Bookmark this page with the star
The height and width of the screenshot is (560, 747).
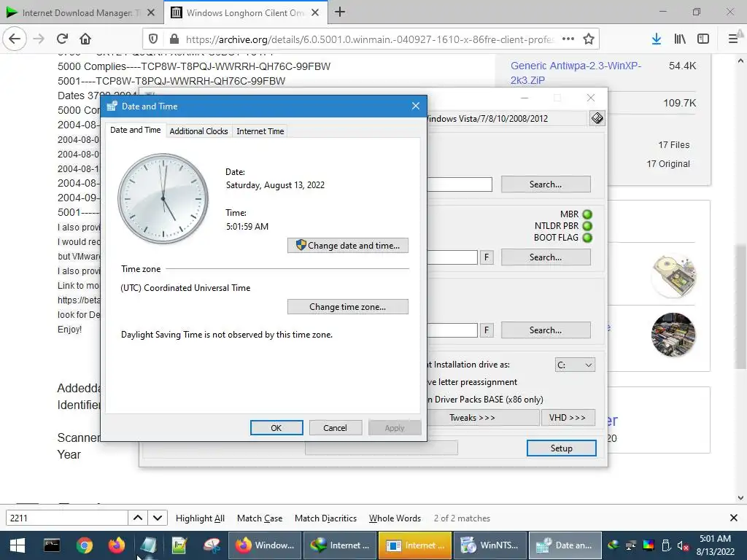click(x=589, y=39)
